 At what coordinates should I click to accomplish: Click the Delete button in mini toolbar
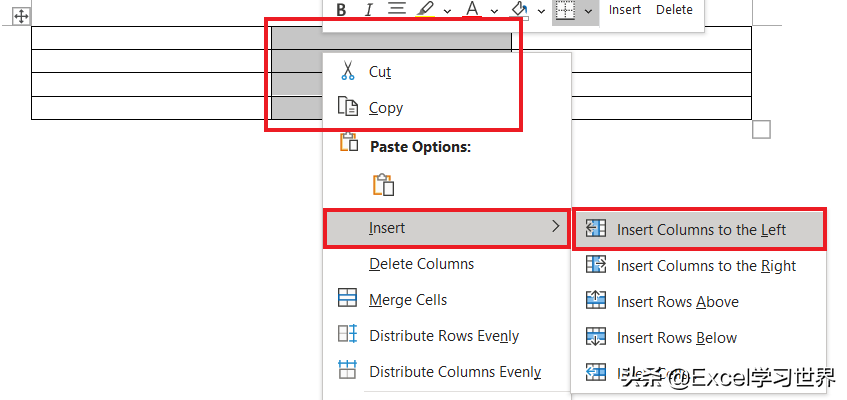[x=674, y=10]
